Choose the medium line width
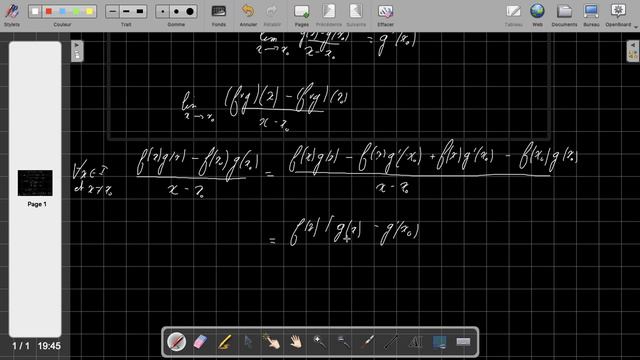 (x=126, y=11)
